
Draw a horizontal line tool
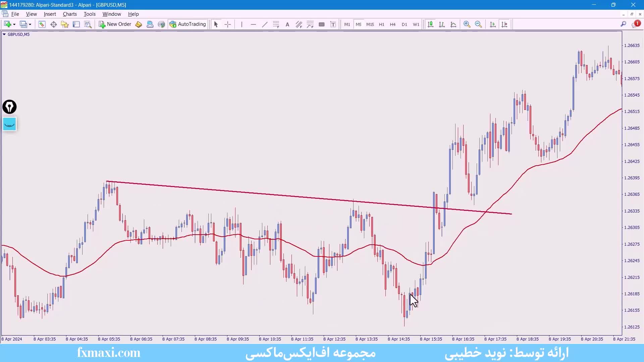[x=253, y=24]
